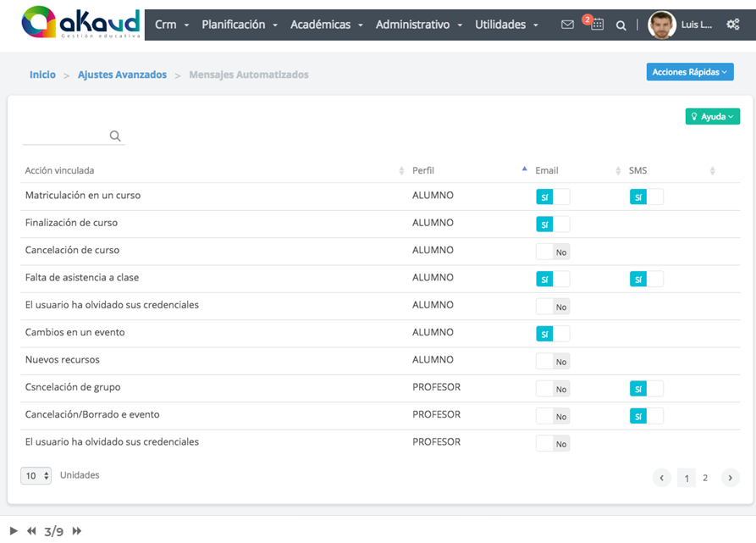Go to page 2 of results
The width and height of the screenshot is (756, 543).
[705, 478]
